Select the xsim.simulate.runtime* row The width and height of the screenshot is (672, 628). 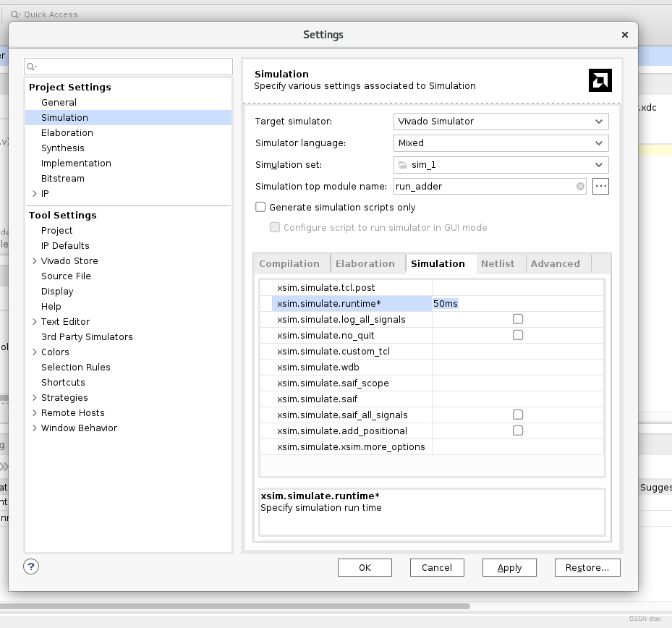pyautogui.click(x=432, y=303)
